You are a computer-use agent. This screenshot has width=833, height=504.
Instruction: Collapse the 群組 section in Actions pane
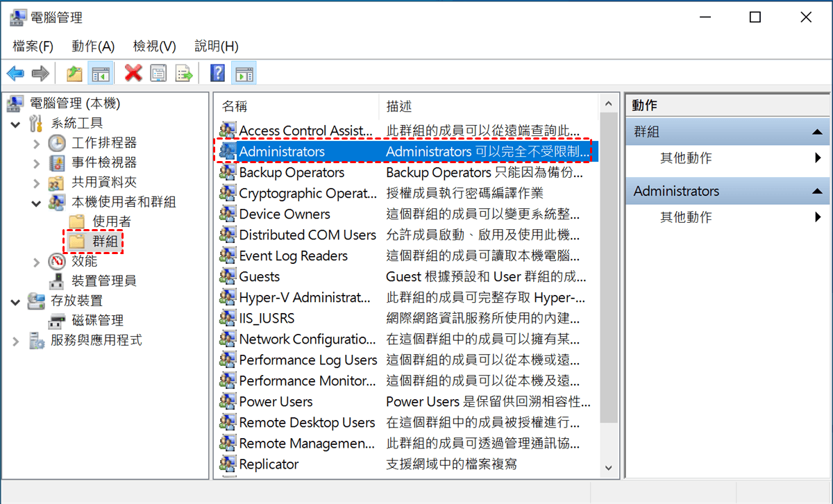(x=816, y=132)
